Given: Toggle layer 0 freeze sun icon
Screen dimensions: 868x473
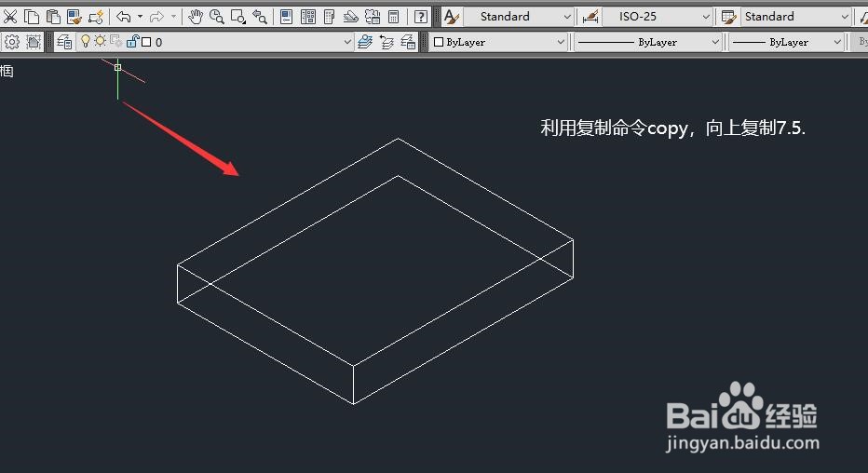Looking at the screenshot, I should click(101, 41).
